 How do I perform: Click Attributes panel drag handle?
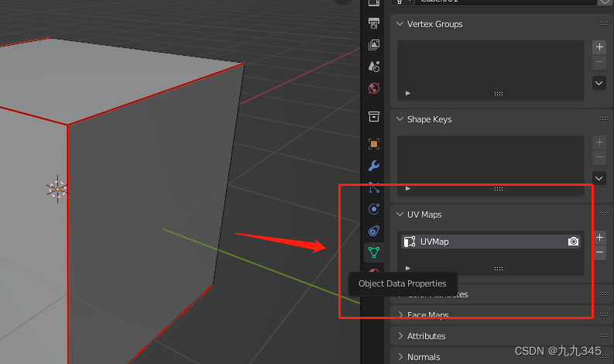click(x=604, y=336)
